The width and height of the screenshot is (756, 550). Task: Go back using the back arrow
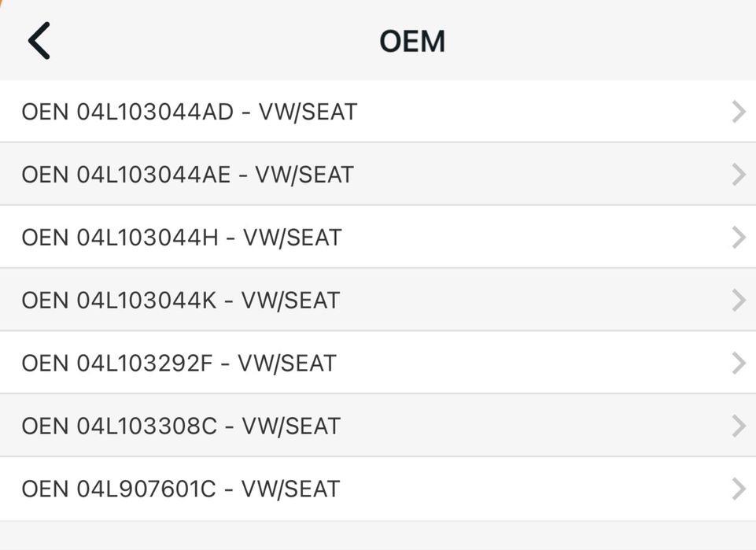[x=39, y=41]
